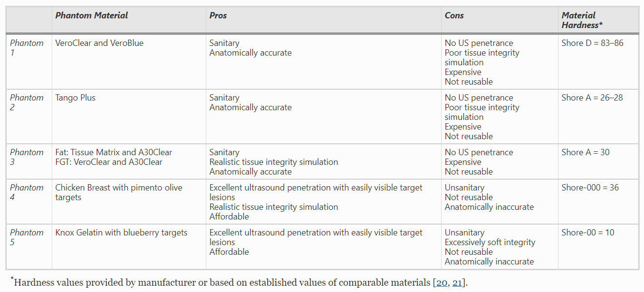Click the Shore D = 83–86 hardness value

(x=592, y=43)
